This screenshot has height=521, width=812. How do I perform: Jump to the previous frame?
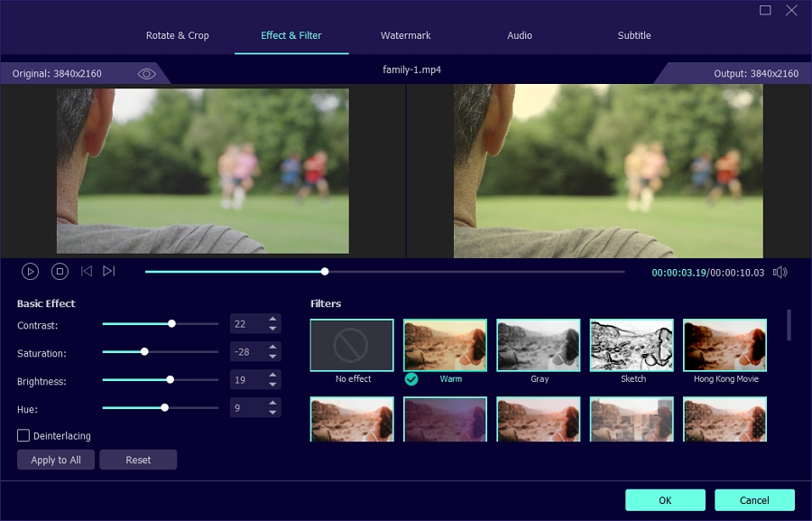(86, 271)
